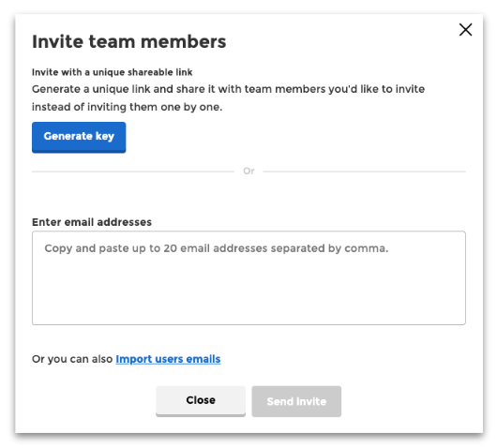
Task: Click the word 'key' on the Generate button
Action: click(105, 136)
